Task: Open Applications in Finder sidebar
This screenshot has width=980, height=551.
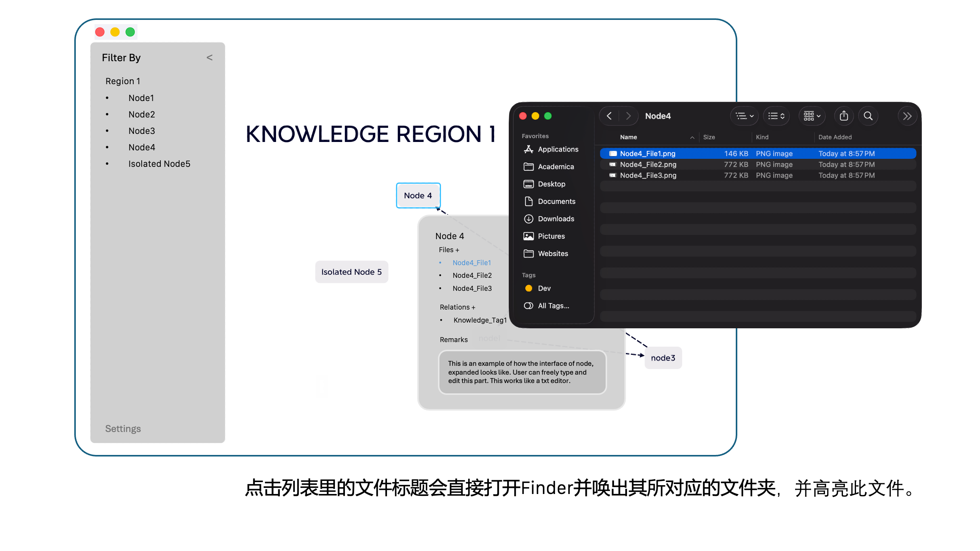Action: pos(558,149)
